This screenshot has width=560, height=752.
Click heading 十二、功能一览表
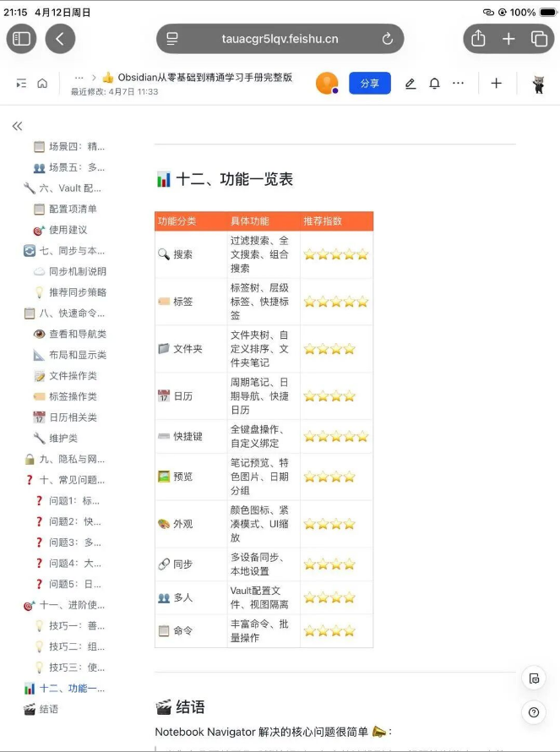[225, 179]
